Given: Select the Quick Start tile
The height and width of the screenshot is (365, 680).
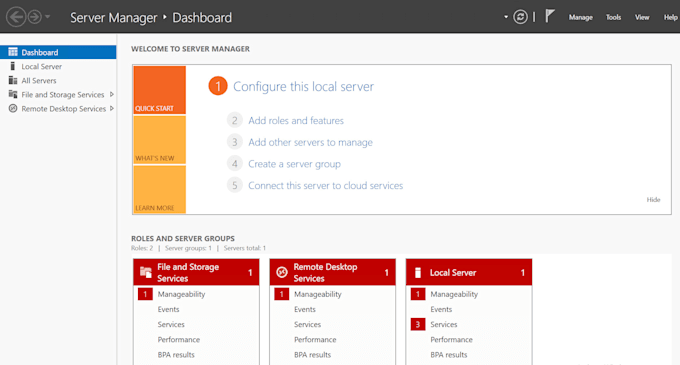Looking at the screenshot, I should pos(160,90).
